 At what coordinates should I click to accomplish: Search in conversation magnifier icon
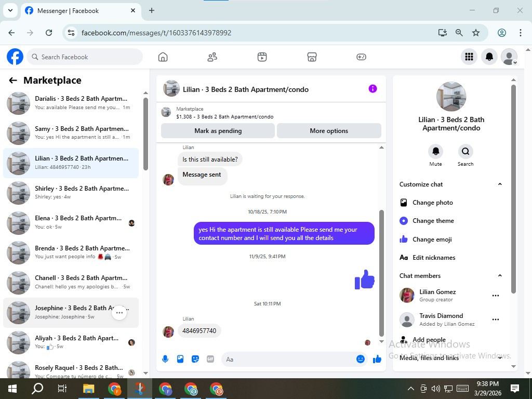coord(465,151)
